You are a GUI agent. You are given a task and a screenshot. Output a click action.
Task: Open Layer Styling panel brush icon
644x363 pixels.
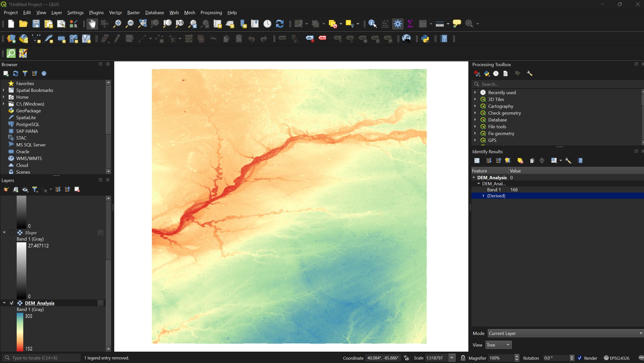[x=6, y=189]
